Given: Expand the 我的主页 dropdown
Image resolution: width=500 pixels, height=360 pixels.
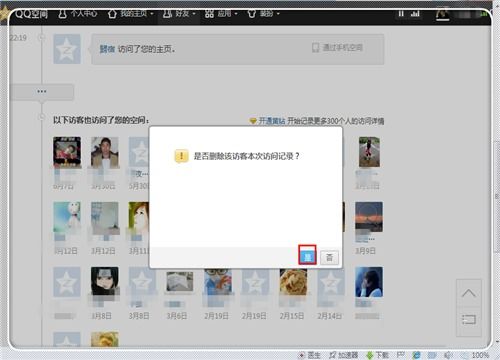Looking at the screenshot, I should pos(131,14).
